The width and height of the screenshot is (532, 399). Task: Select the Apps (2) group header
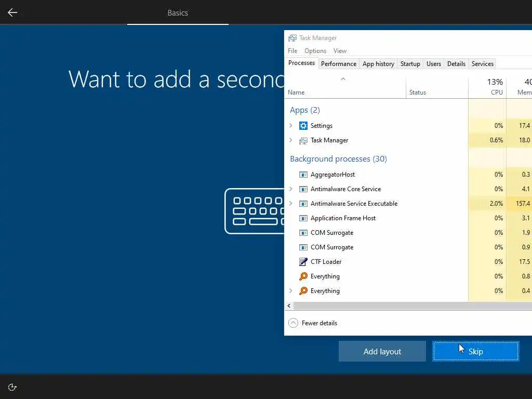coord(304,110)
